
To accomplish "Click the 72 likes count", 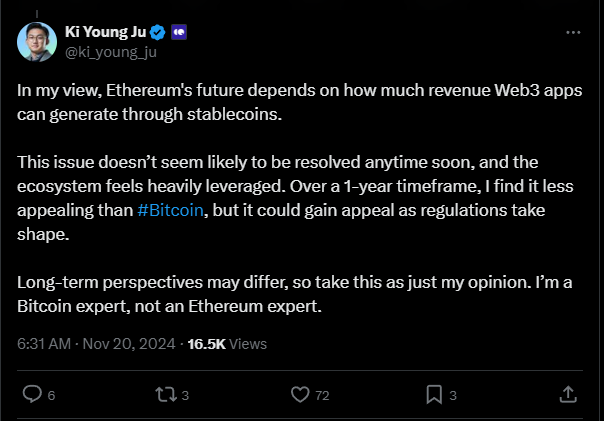I will [x=322, y=396].
